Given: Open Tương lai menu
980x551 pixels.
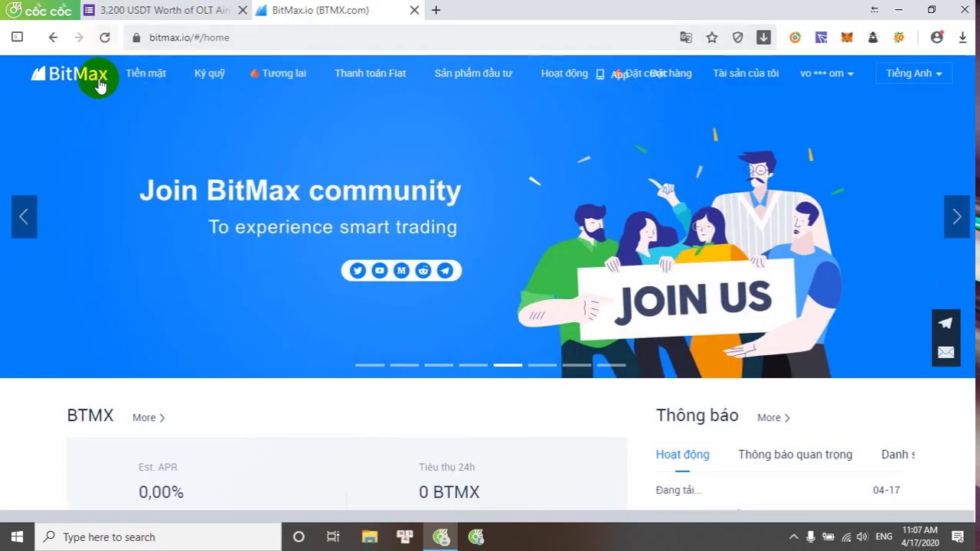Looking at the screenshot, I should [278, 73].
